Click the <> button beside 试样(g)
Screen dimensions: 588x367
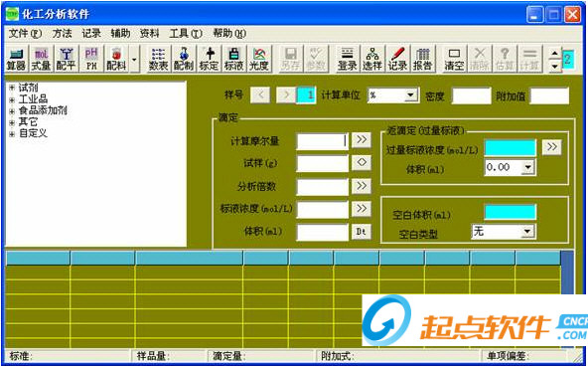pyautogui.click(x=362, y=163)
